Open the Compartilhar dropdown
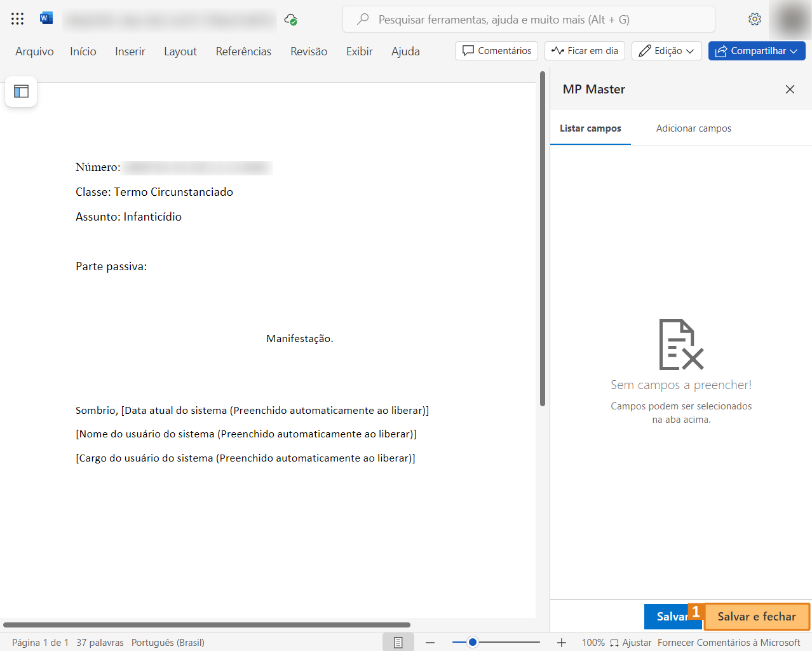The image size is (812, 651). coord(757,51)
